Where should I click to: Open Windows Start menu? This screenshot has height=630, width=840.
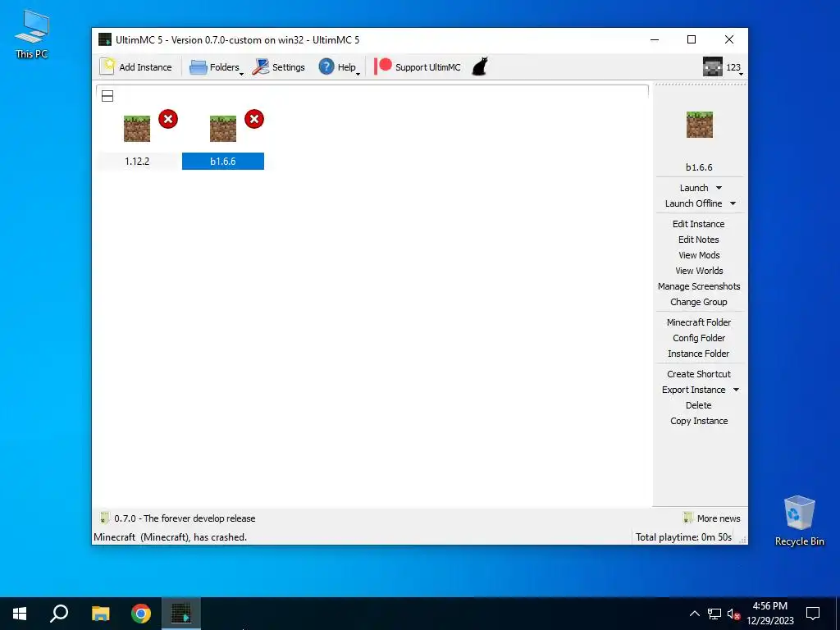coord(20,614)
